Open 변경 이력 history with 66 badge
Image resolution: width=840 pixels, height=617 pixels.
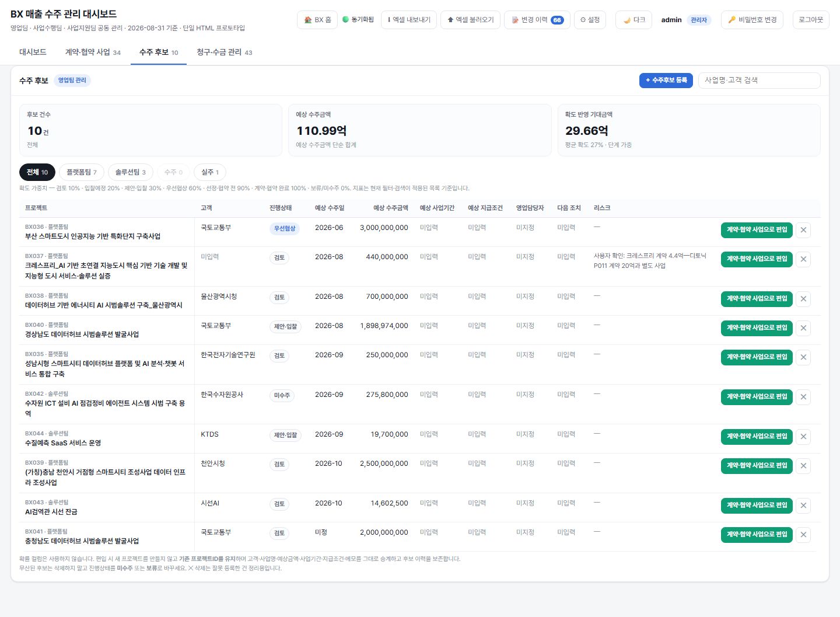(537, 20)
